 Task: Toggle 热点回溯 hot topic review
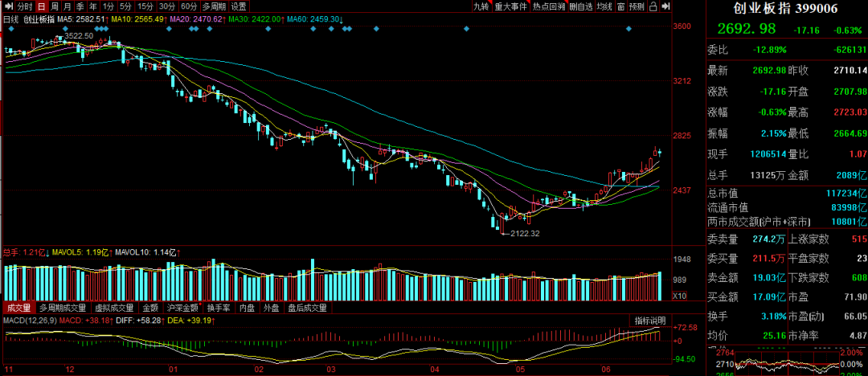549,6
